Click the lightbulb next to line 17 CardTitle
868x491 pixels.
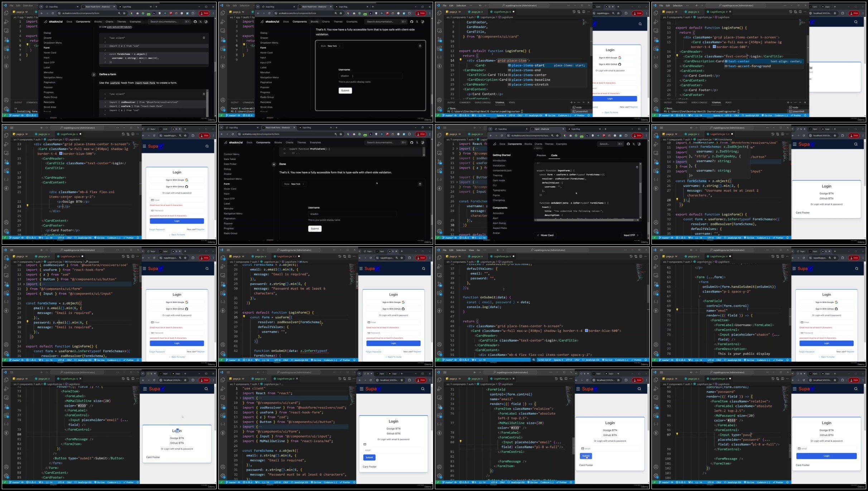pos(677,55)
